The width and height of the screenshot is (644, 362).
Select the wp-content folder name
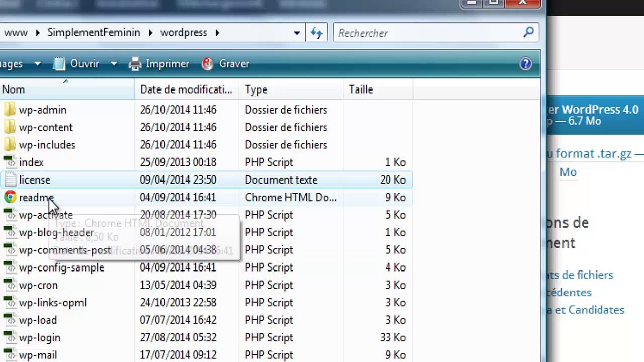pyautogui.click(x=46, y=127)
